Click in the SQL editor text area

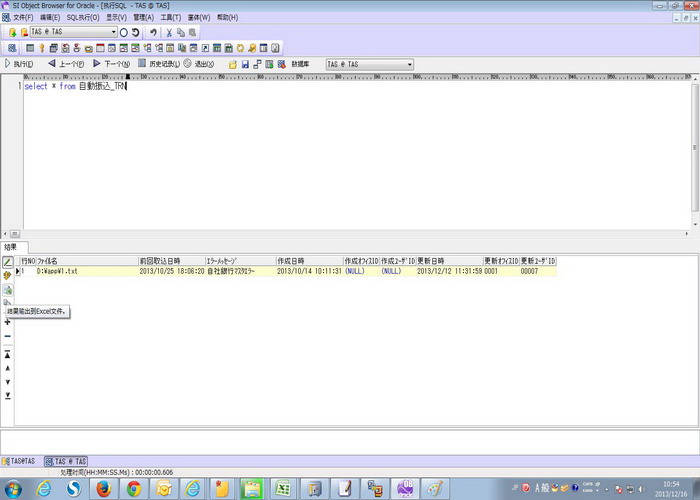pyautogui.click(x=357, y=156)
